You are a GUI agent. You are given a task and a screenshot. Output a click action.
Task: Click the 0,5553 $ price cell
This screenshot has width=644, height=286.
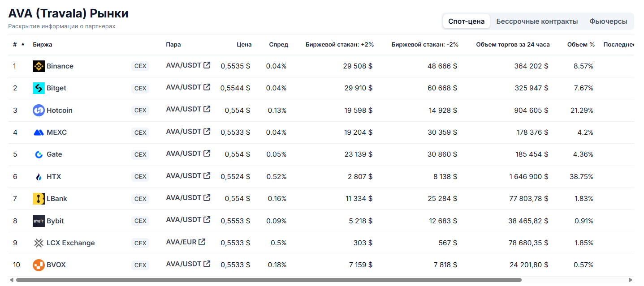[235, 221]
